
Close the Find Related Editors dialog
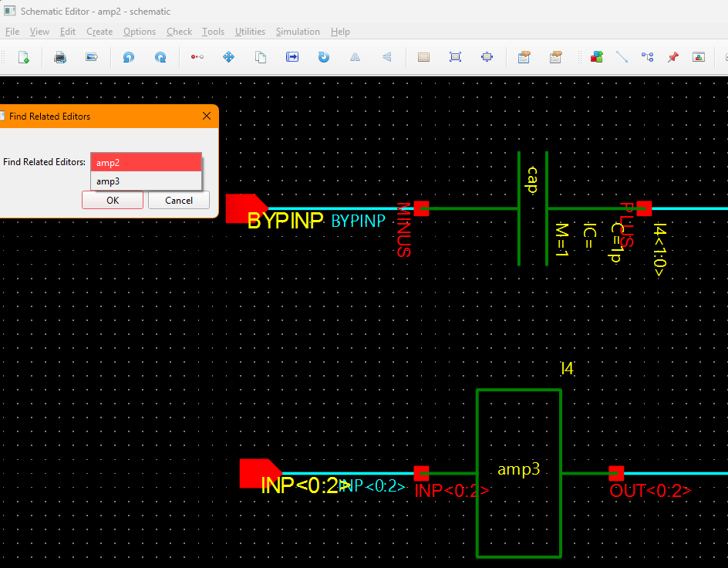206,117
